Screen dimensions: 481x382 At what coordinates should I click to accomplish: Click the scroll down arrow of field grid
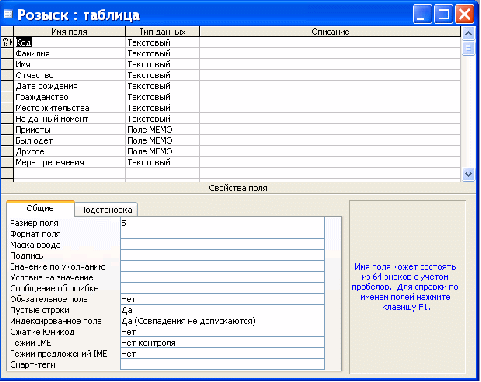pos(468,174)
